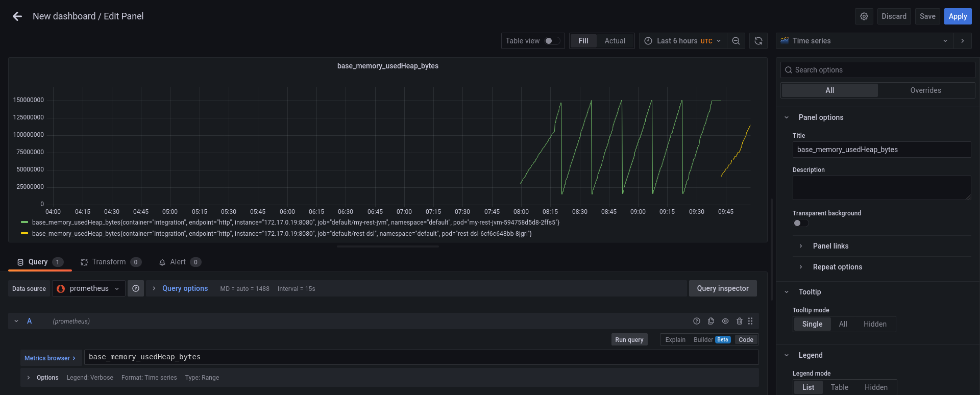
Task: Open dashboard settings gear icon
Action: coord(864,16)
